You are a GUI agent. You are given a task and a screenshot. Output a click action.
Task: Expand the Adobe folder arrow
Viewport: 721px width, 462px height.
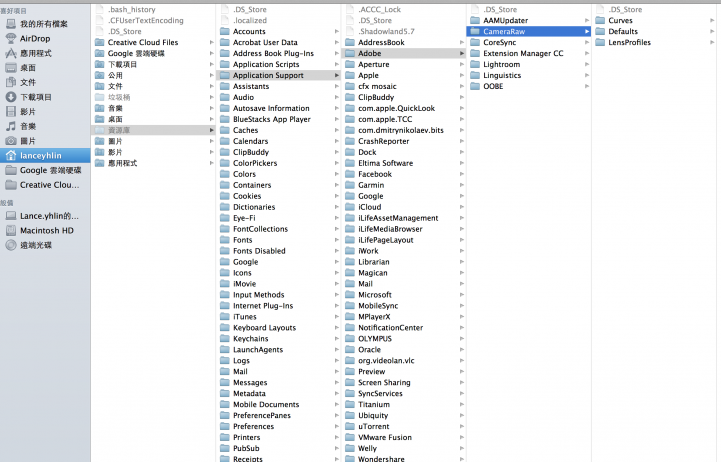click(x=462, y=53)
